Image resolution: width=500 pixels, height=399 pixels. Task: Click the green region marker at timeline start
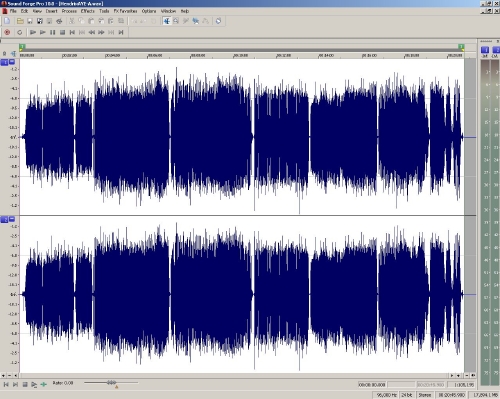click(22, 47)
